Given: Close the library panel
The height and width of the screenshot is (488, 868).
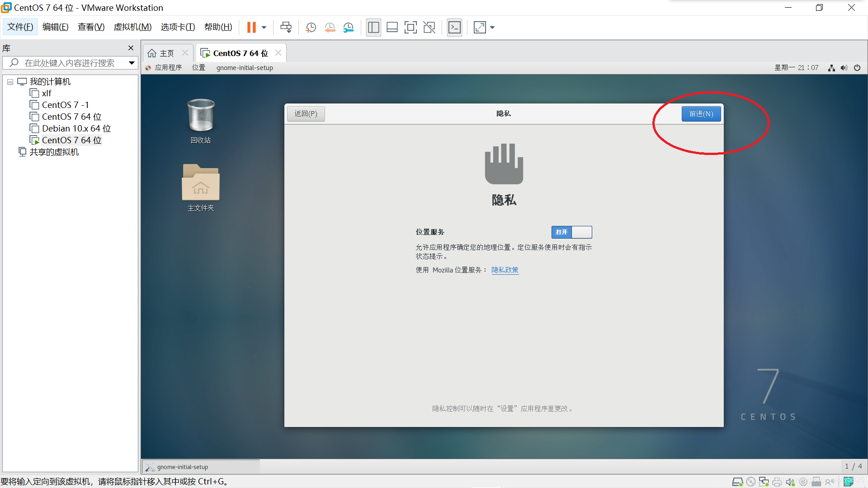Looking at the screenshot, I should coord(131,48).
